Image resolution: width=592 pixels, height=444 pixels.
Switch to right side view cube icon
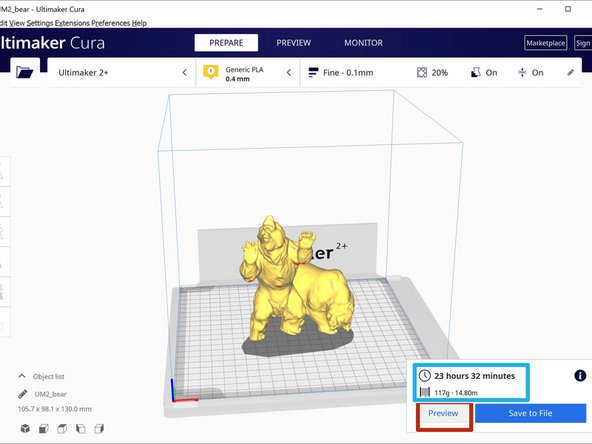(99, 429)
